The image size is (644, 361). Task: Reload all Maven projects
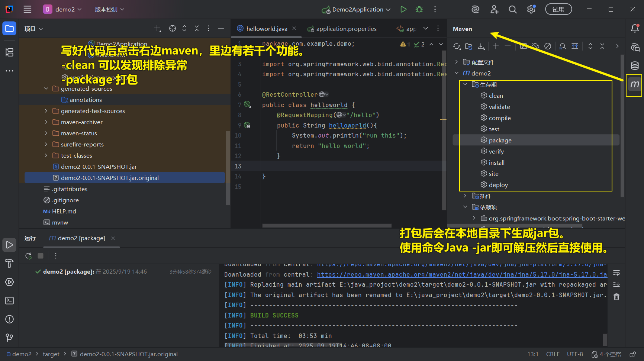tap(457, 46)
